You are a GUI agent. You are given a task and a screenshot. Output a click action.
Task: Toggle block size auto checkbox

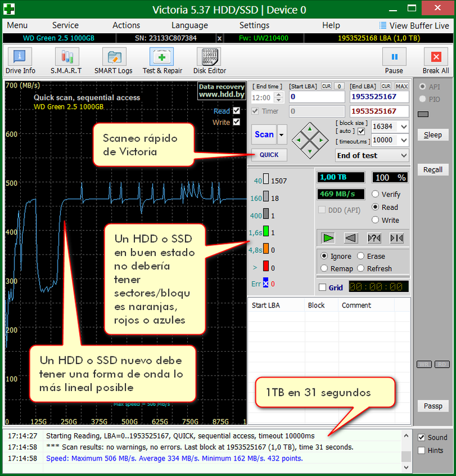[361, 131]
